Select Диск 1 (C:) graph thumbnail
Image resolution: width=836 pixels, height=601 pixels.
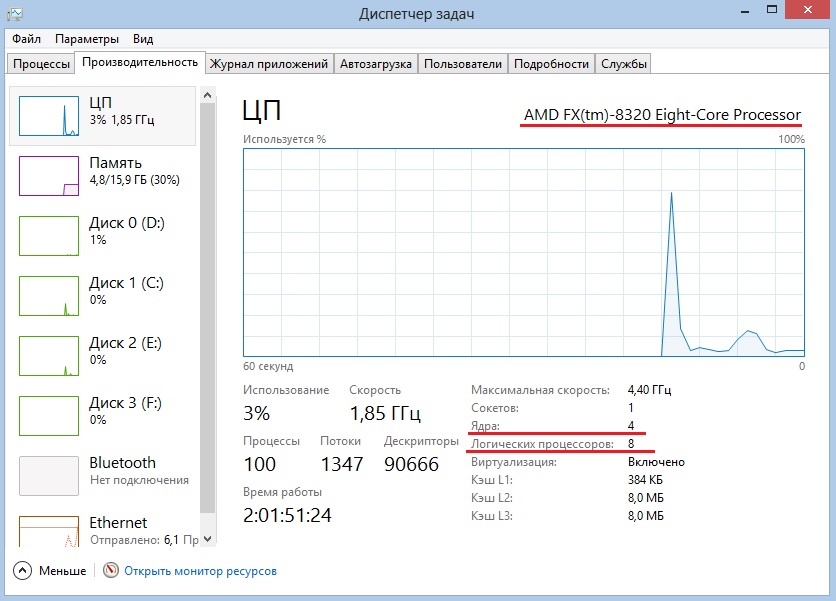49,296
